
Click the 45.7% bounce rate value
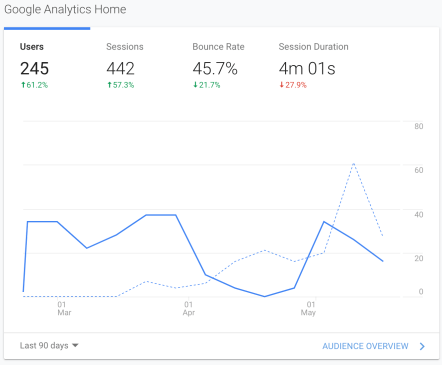pyautogui.click(x=215, y=69)
